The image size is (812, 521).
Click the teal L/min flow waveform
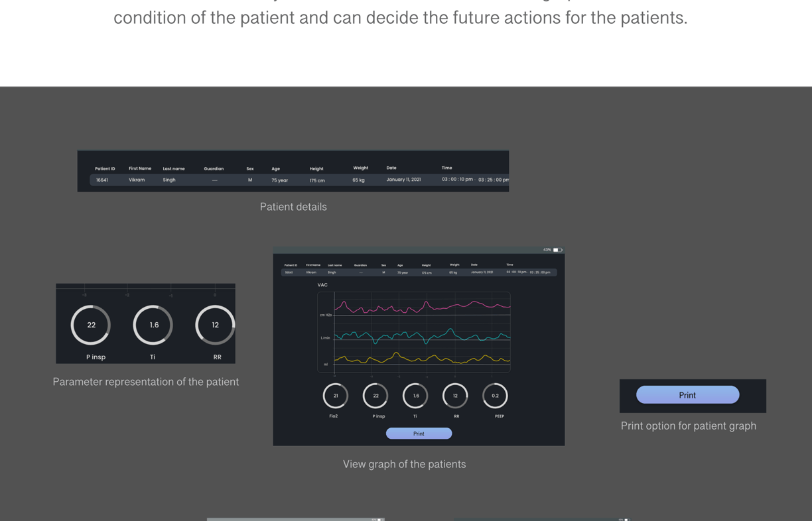(x=422, y=336)
